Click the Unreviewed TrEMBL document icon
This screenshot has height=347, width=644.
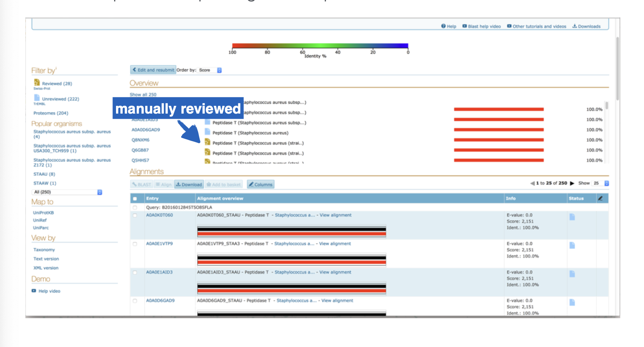[x=37, y=98]
